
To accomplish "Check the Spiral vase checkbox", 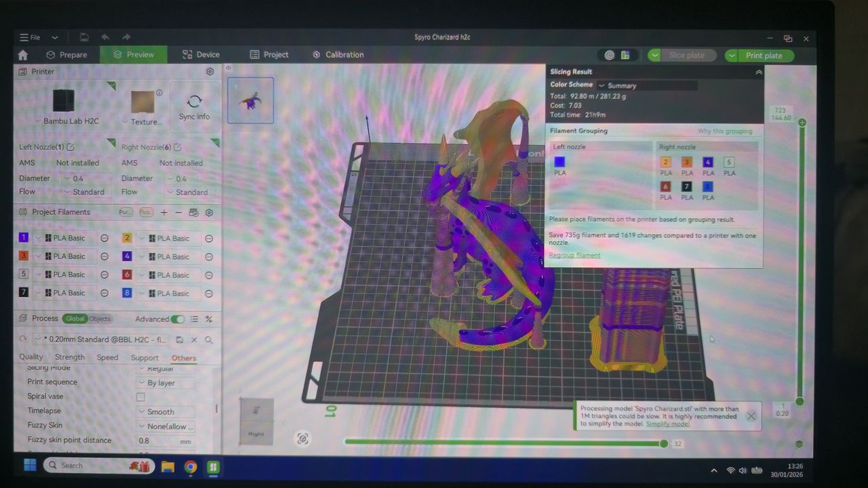I will coord(140,397).
